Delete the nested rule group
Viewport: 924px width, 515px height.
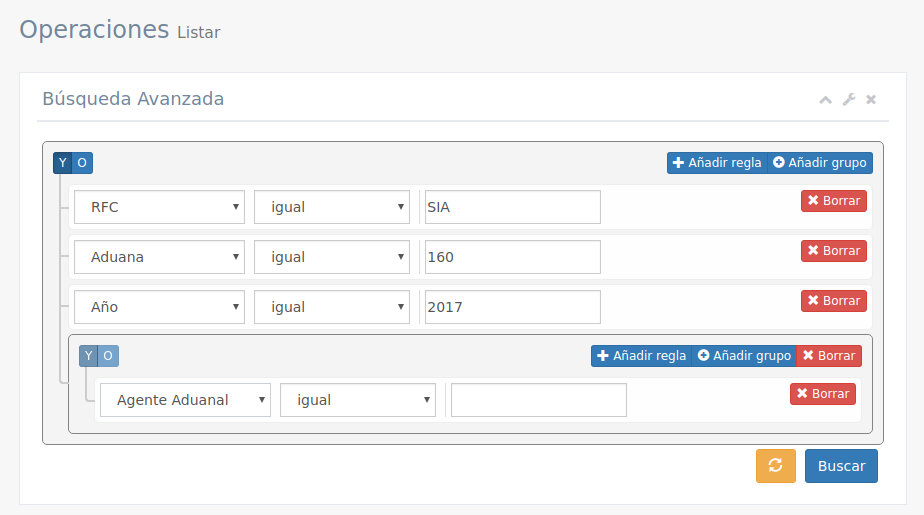click(x=828, y=356)
